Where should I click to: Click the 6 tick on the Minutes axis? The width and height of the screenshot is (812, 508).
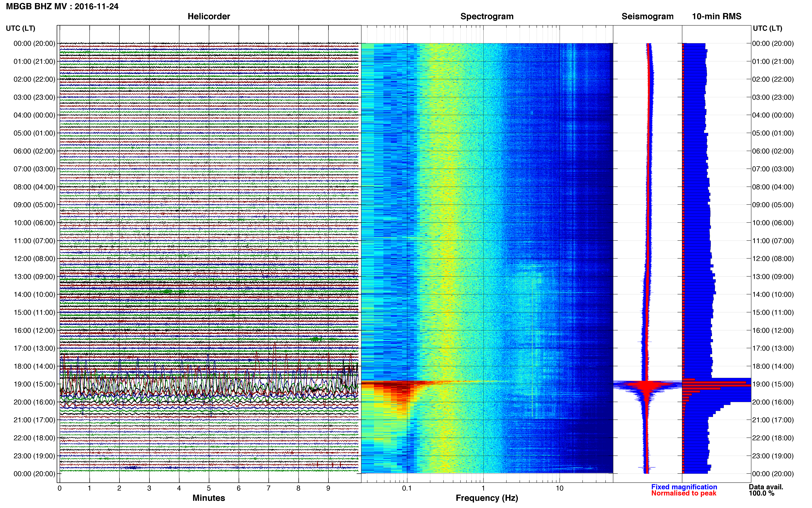point(239,488)
